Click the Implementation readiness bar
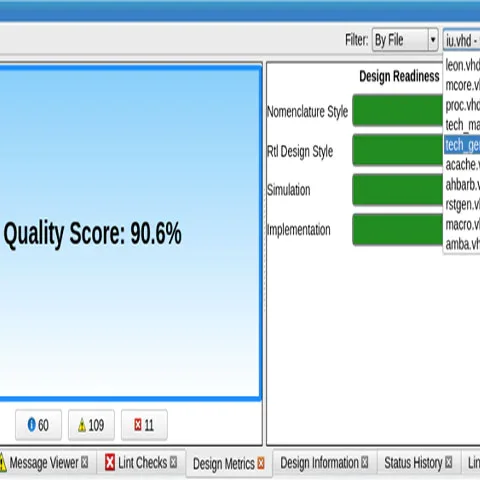 coord(398,229)
